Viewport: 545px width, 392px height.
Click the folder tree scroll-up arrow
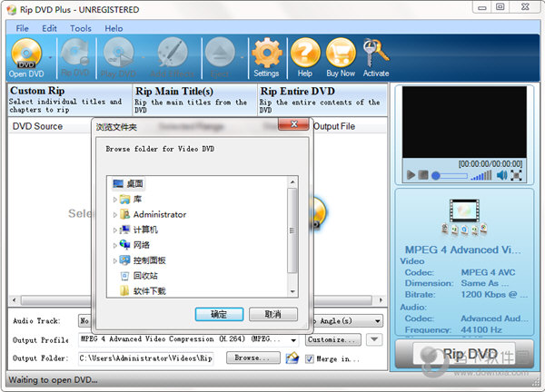(x=292, y=182)
